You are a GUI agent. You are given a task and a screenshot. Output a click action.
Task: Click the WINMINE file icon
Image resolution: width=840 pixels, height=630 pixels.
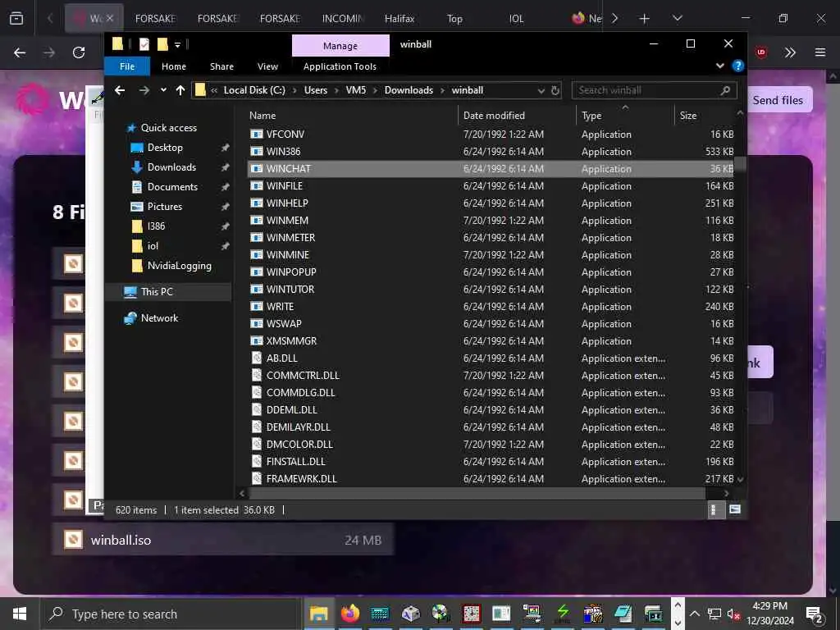[257, 255]
